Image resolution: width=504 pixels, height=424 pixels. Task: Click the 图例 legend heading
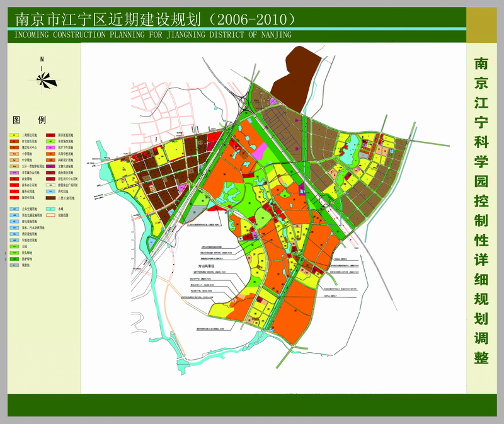[x=29, y=120]
